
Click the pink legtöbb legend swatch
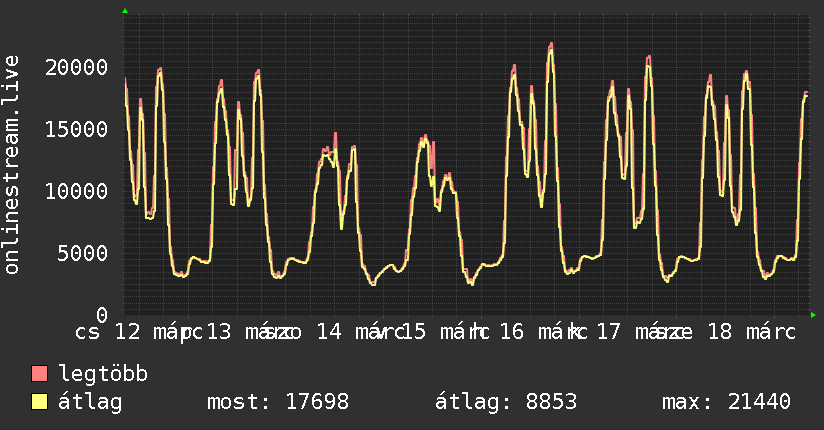40,374
